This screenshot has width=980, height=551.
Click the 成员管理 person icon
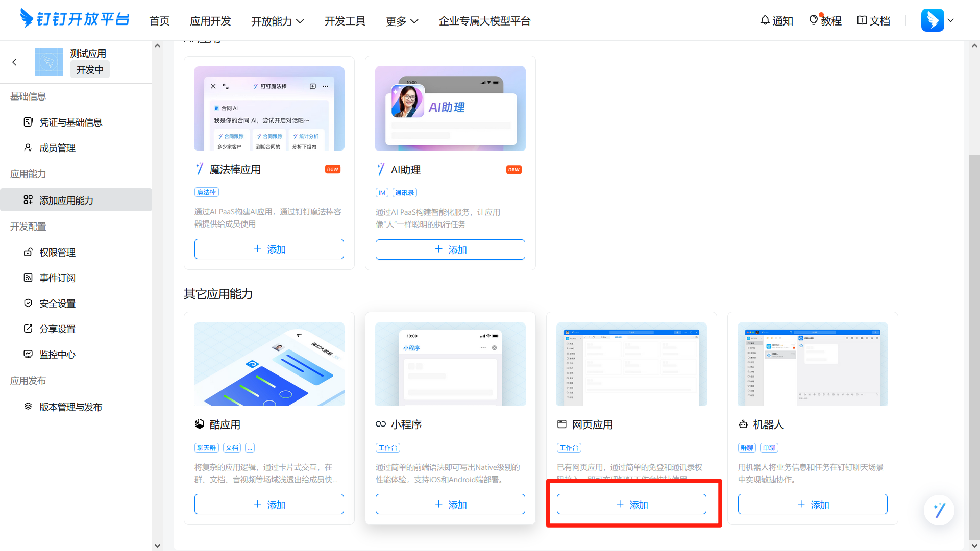(28, 147)
